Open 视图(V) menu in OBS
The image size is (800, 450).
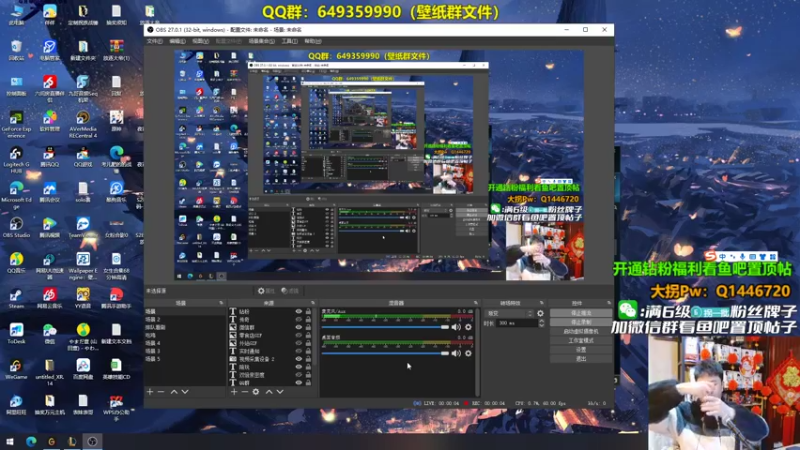coord(201,41)
